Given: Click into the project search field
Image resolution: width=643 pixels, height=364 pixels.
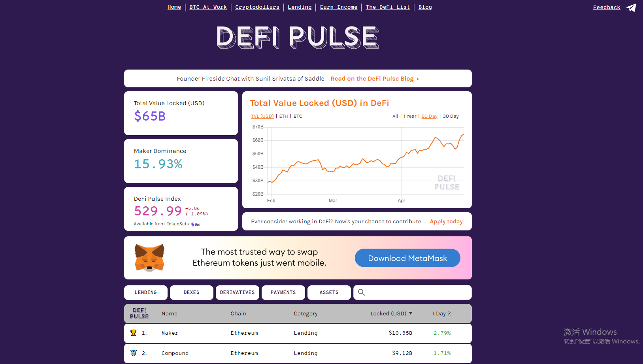Looking at the screenshot, I should (417, 292).
